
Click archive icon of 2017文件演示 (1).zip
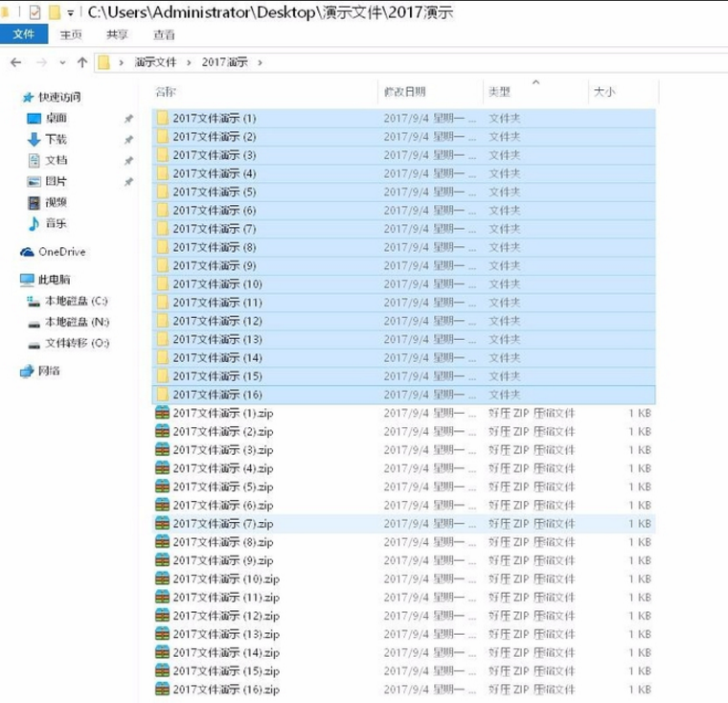(x=162, y=413)
